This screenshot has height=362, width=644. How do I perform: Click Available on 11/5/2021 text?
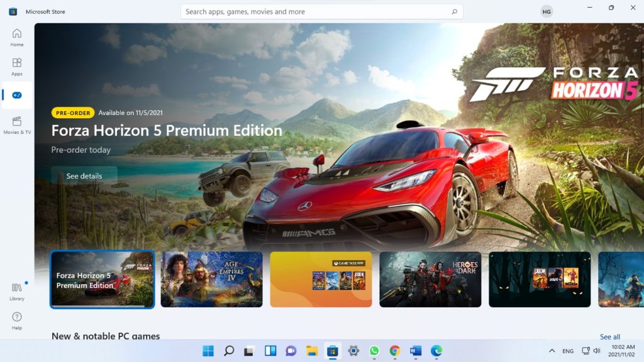click(131, 113)
